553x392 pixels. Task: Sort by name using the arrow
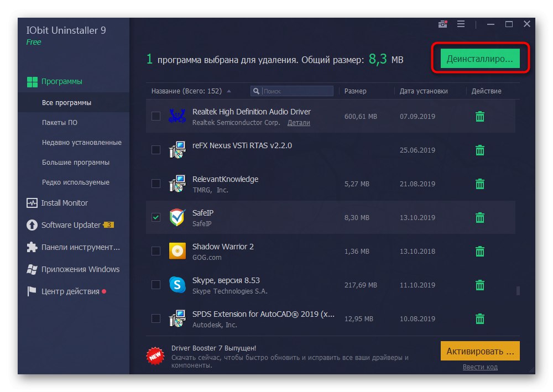tap(229, 91)
